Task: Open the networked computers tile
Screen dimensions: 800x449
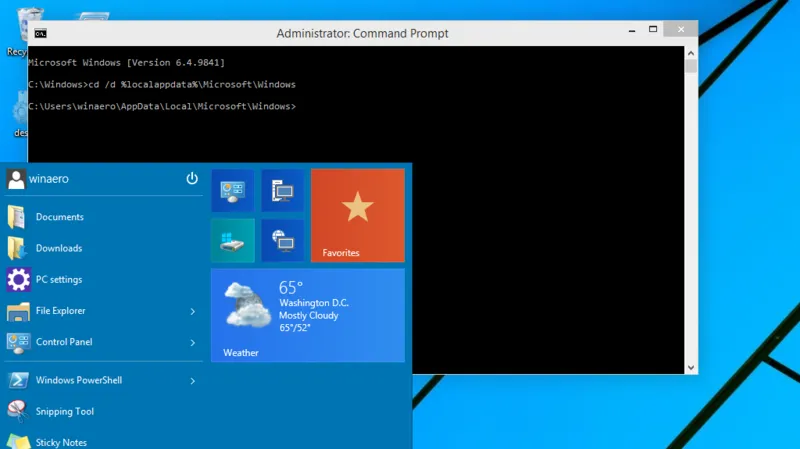Action: pyautogui.click(x=283, y=191)
